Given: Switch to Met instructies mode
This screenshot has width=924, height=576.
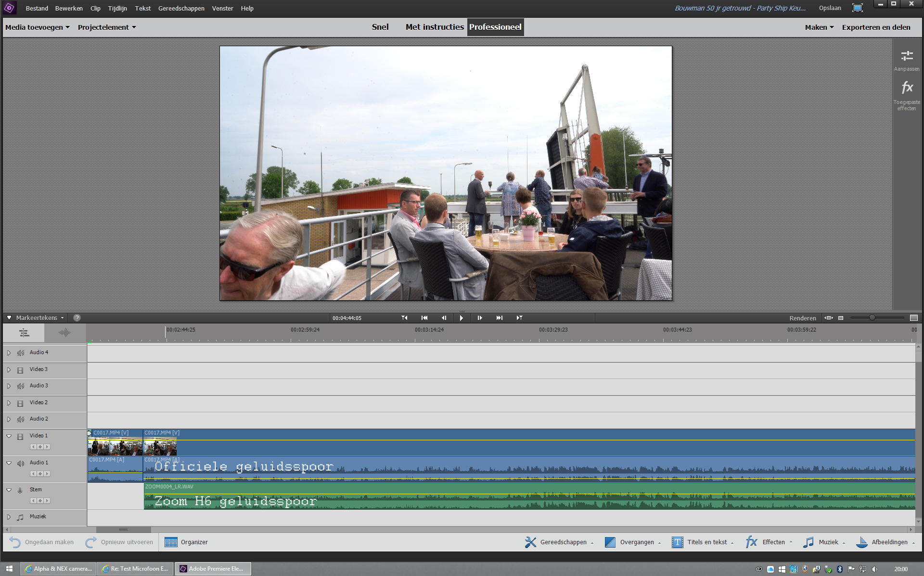Looking at the screenshot, I should pos(435,27).
